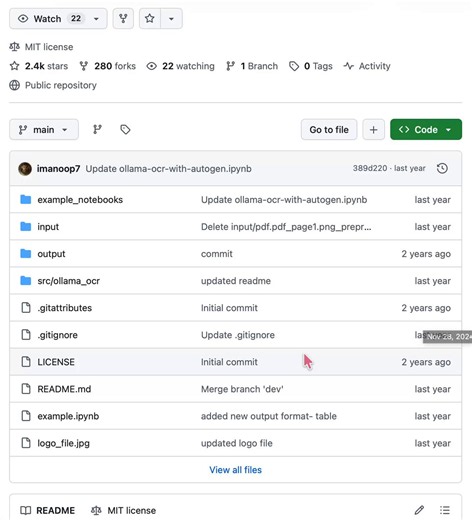Open the src/ollama_ocr folder
The image size is (472, 520).
[68, 281]
